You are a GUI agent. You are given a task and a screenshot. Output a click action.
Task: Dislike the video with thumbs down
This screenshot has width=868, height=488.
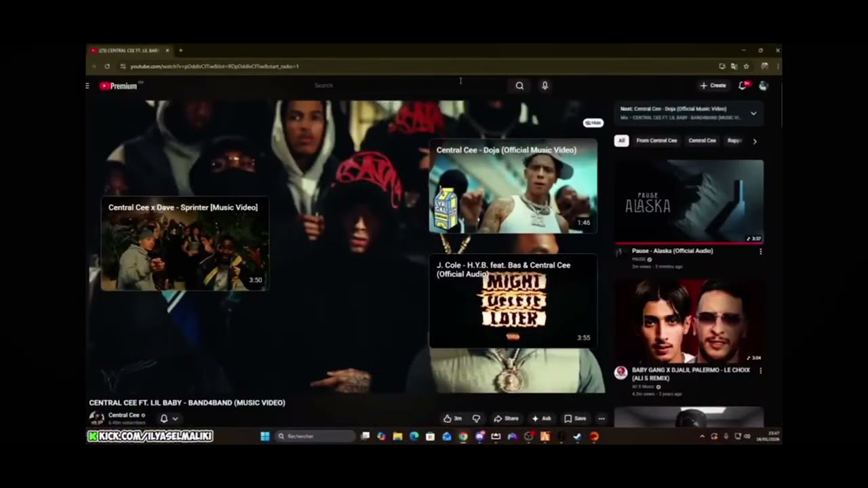click(476, 418)
